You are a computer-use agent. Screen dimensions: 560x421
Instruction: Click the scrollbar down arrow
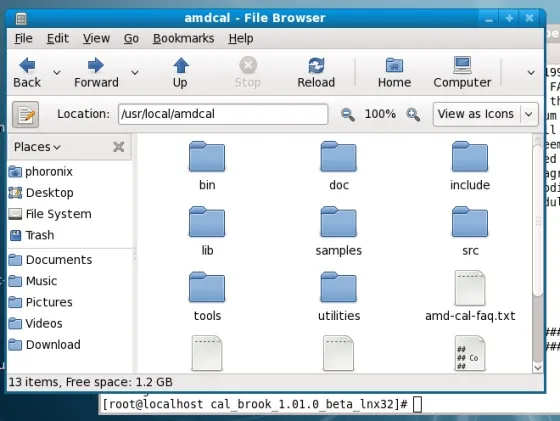click(x=538, y=367)
